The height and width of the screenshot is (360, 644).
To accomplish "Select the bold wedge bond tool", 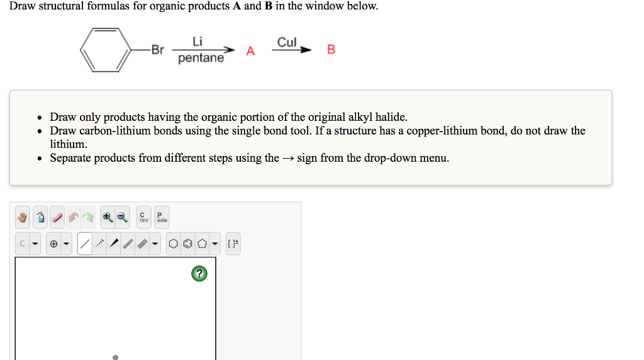I will [x=114, y=244].
